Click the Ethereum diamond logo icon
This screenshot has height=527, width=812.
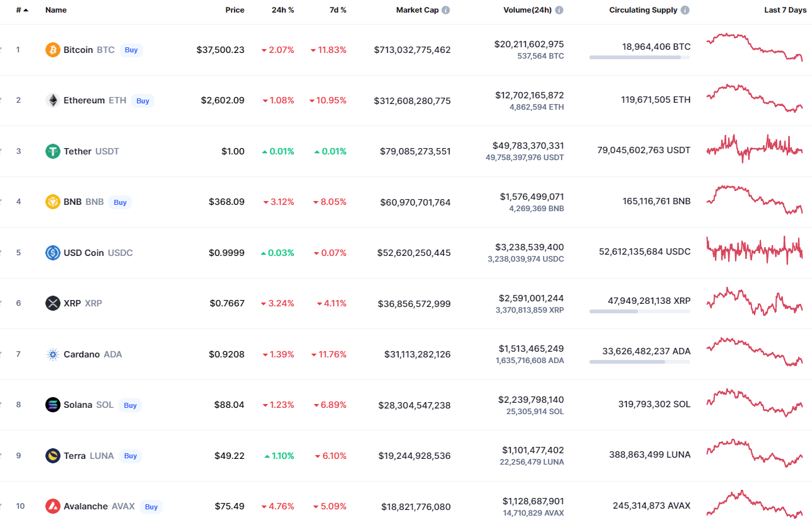(x=53, y=100)
